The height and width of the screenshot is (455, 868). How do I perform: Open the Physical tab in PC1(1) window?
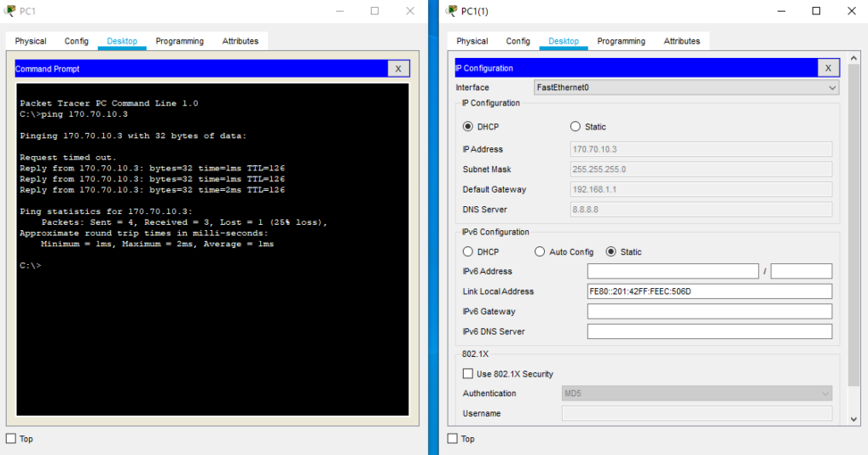[472, 41]
